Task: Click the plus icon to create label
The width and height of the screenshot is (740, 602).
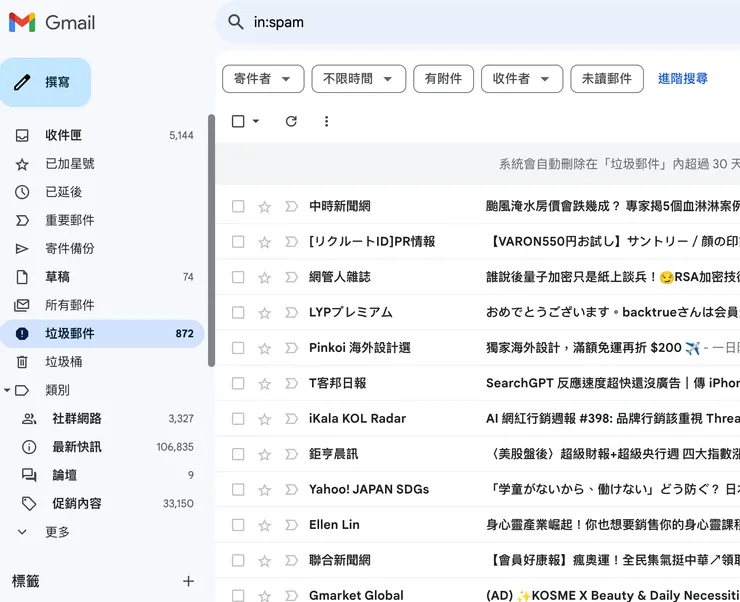Action: coord(188,581)
